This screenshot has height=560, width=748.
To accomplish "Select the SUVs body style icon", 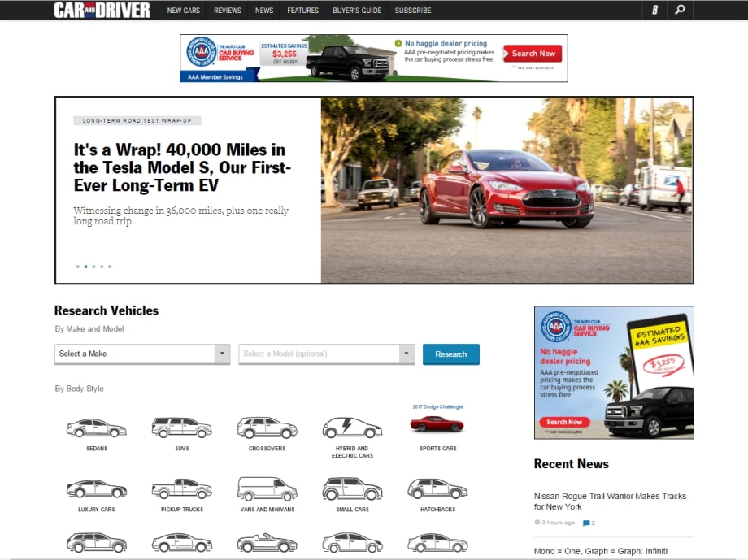I will coord(181,424).
